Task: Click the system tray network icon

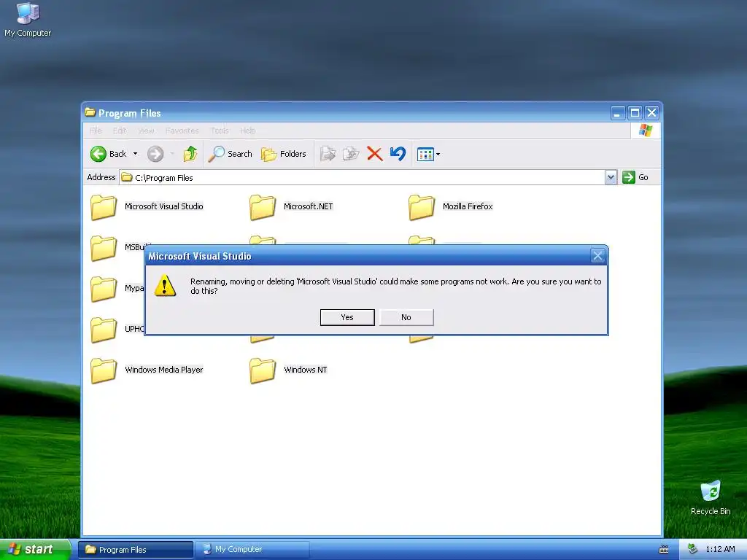Action: pyautogui.click(x=692, y=550)
